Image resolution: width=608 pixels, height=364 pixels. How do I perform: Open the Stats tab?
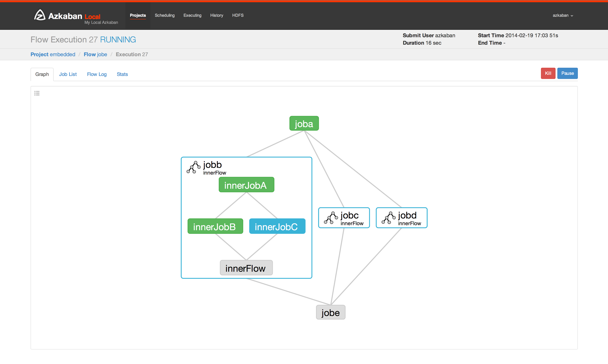pyautogui.click(x=122, y=74)
